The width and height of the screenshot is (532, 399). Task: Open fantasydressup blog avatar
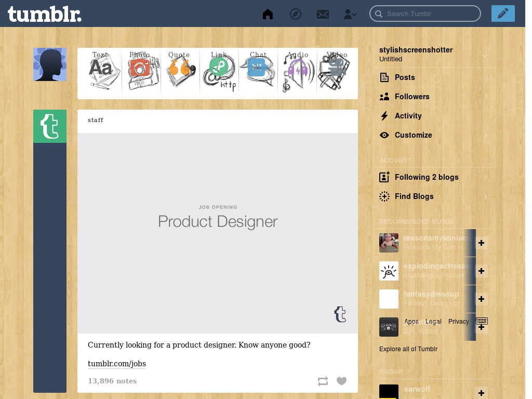[389, 299]
